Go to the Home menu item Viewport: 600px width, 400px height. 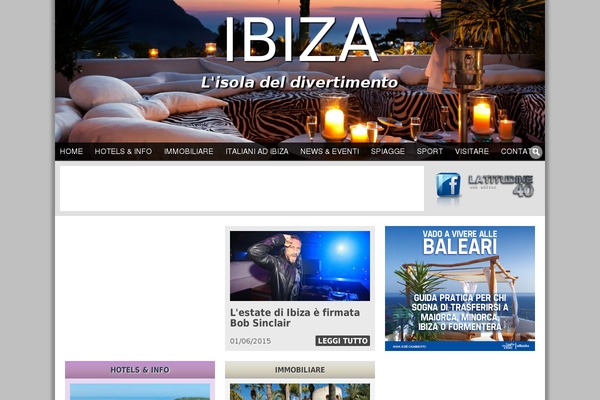[71, 151]
